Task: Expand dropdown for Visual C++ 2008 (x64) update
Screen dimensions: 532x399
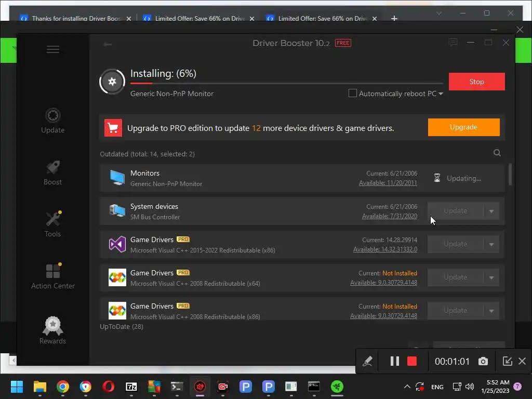Action: (491, 277)
